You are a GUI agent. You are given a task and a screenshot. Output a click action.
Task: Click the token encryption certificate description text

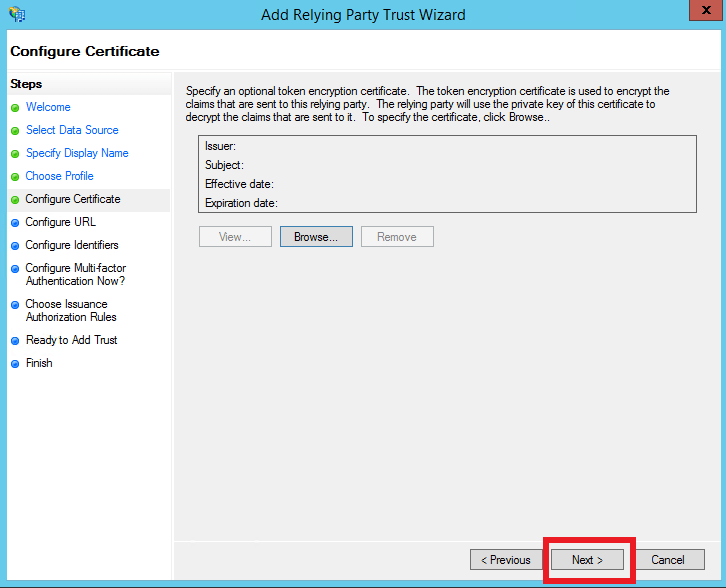pos(427,104)
